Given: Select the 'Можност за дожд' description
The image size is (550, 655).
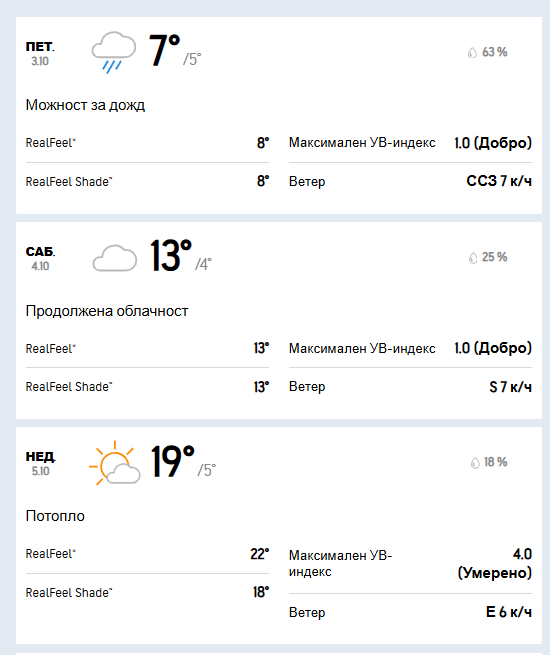Looking at the screenshot, I should click(85, 105).
